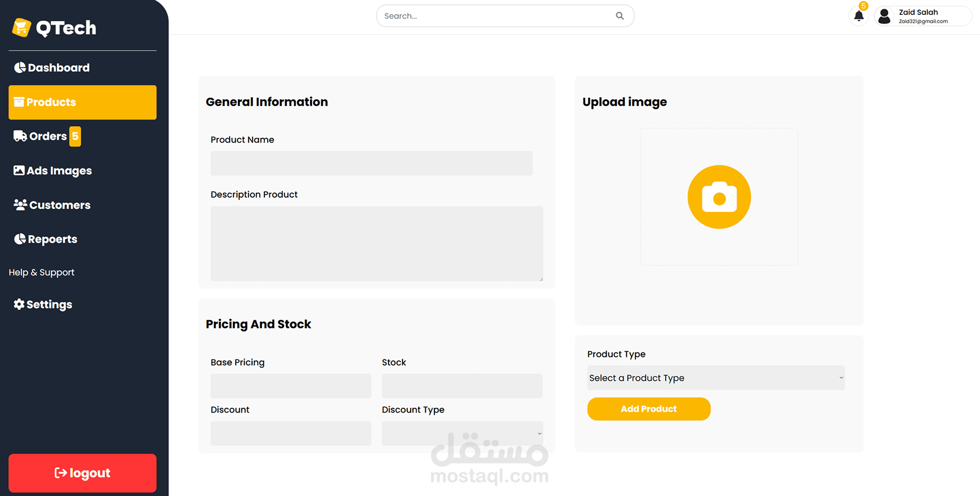This screenshot has width=980, height=496.
Task: Select the Products menu item
Action: (83, 102)
